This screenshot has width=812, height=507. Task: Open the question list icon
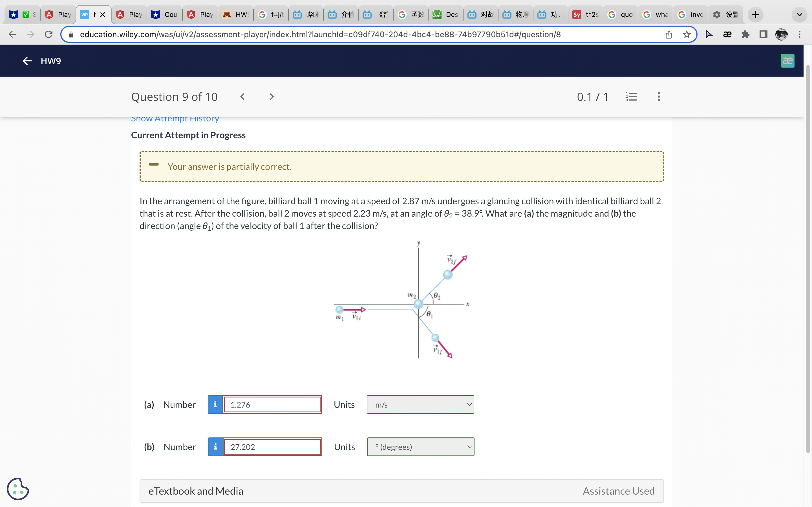[x=632, y=97]
